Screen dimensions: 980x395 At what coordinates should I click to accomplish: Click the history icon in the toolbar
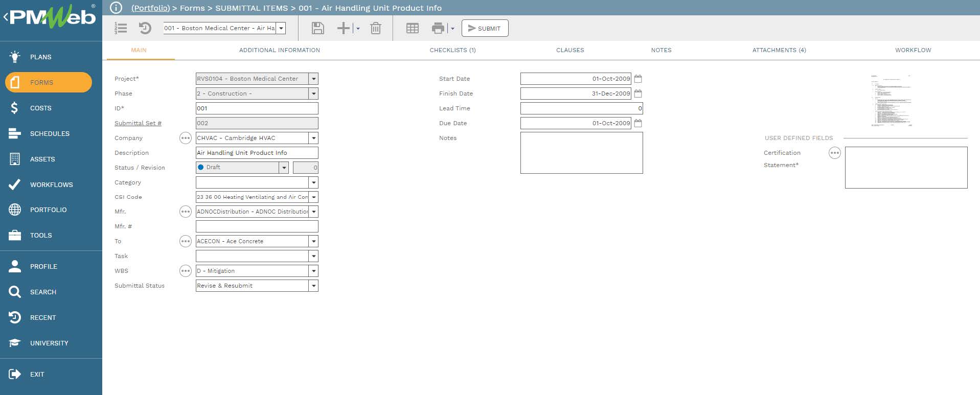click(145, 28)
